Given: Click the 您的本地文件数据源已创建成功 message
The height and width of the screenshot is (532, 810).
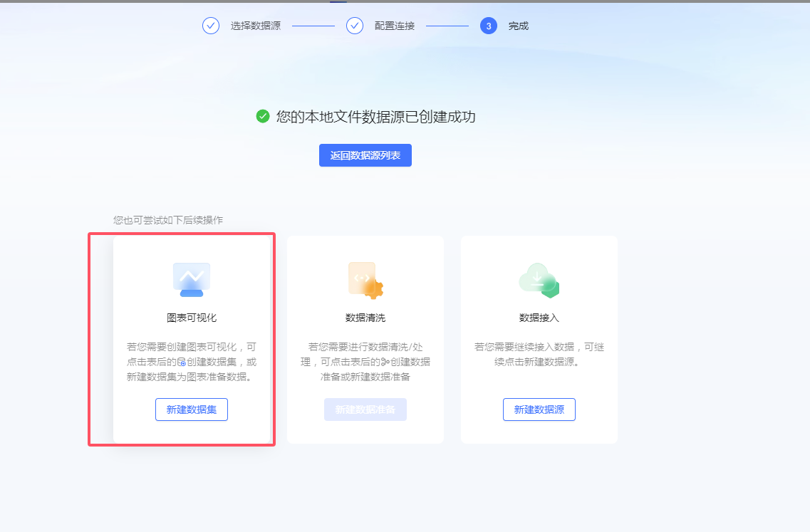Looking at the screenshot, I should 375,117.
